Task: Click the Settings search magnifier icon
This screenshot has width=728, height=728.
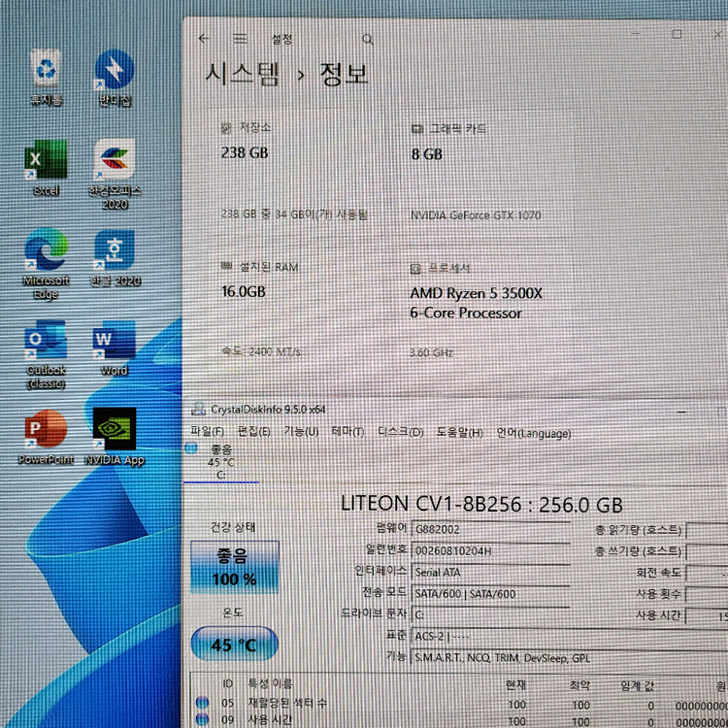Action: [368, 40]
